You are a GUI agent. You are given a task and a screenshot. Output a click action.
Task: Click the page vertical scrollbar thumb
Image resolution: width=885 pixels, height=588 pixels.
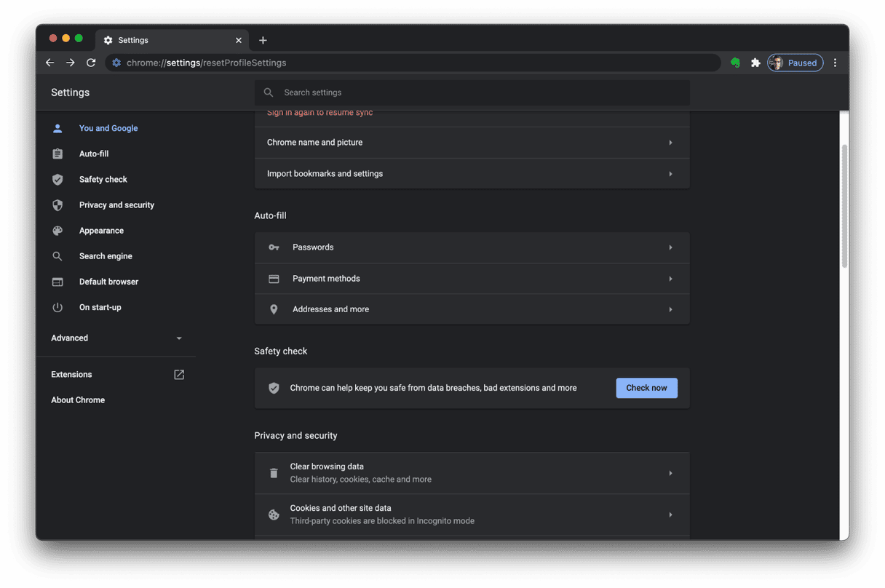pos(844,206)
